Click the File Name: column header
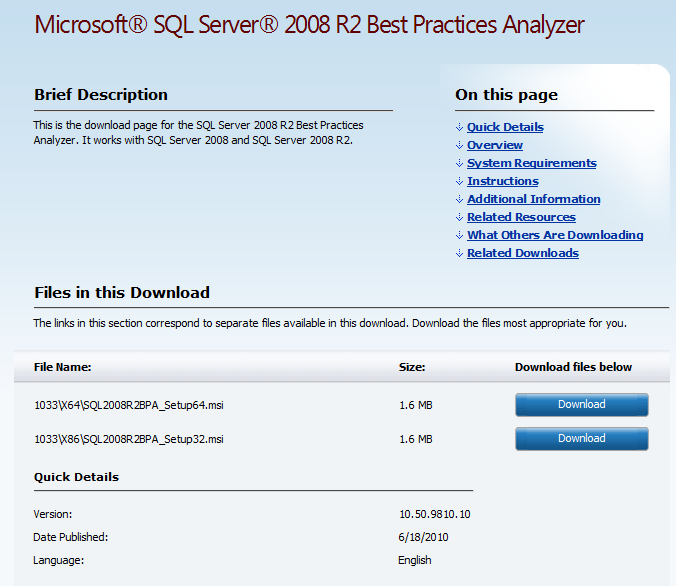 click(63, 367)
